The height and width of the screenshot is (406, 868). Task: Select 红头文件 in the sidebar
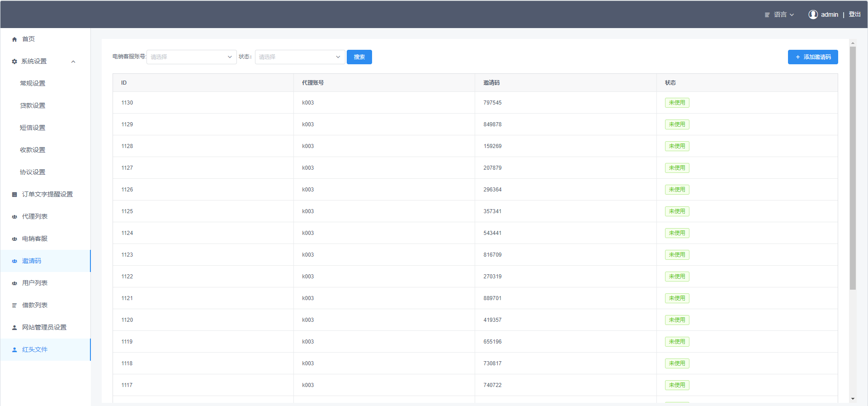coord(35,349)
